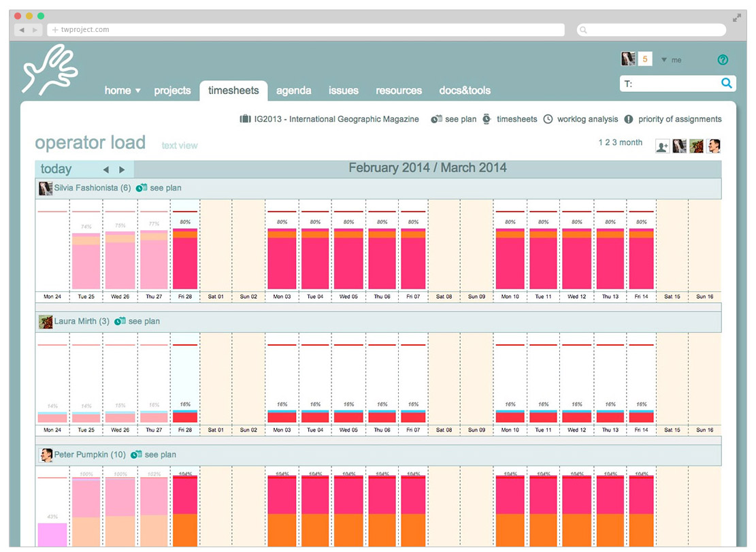Go to previous period with the left arrow
The height and width of the screenshot is (552, 756).
105,169
